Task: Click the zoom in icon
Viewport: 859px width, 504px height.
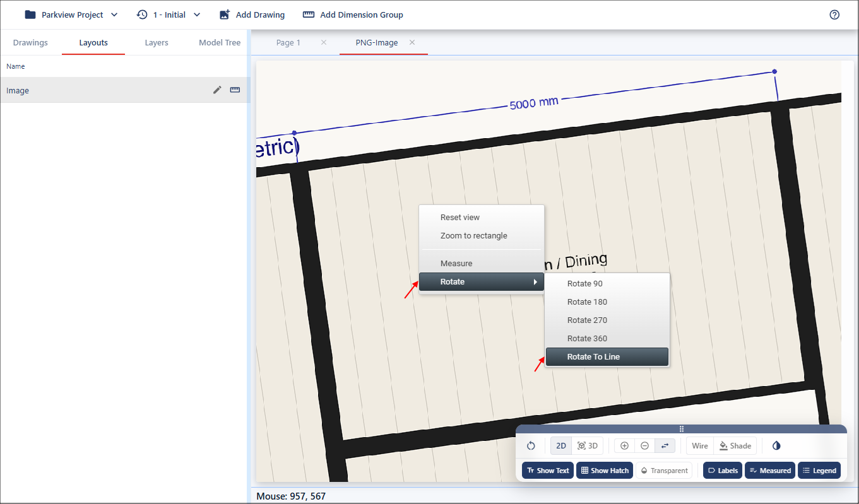Action: pos(624,445)
